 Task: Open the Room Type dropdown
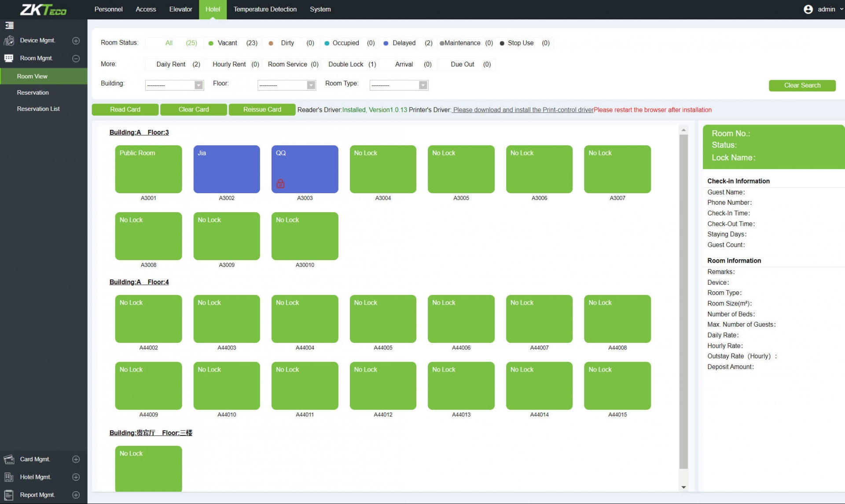click(399, 85)
